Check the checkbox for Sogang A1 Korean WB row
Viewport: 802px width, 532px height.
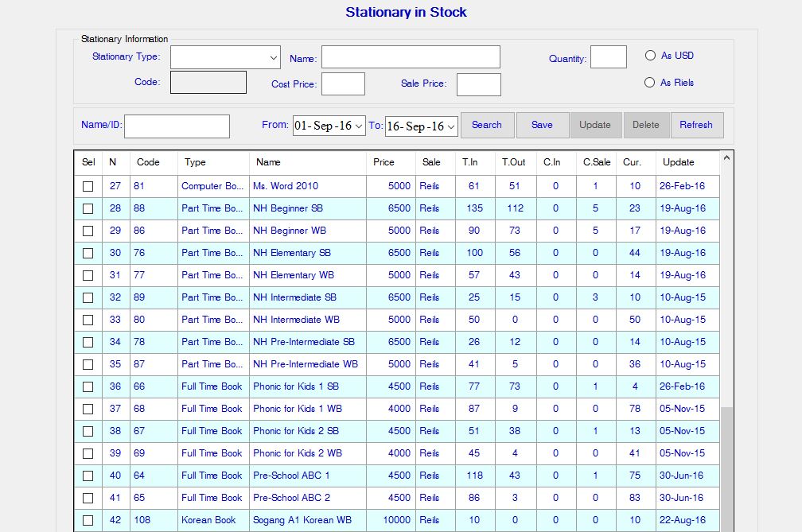88,520
